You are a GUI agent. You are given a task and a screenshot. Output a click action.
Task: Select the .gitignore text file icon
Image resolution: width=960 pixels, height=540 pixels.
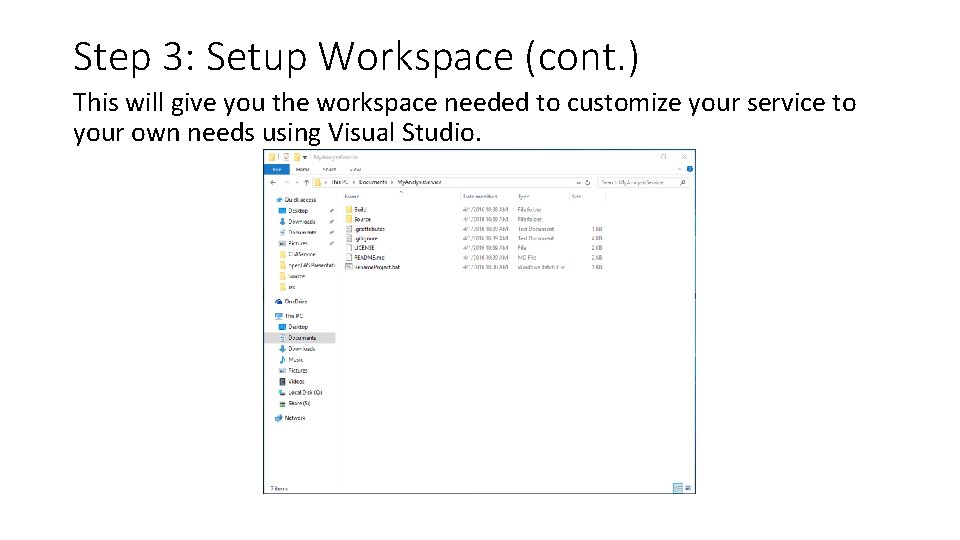coord(349,238)
